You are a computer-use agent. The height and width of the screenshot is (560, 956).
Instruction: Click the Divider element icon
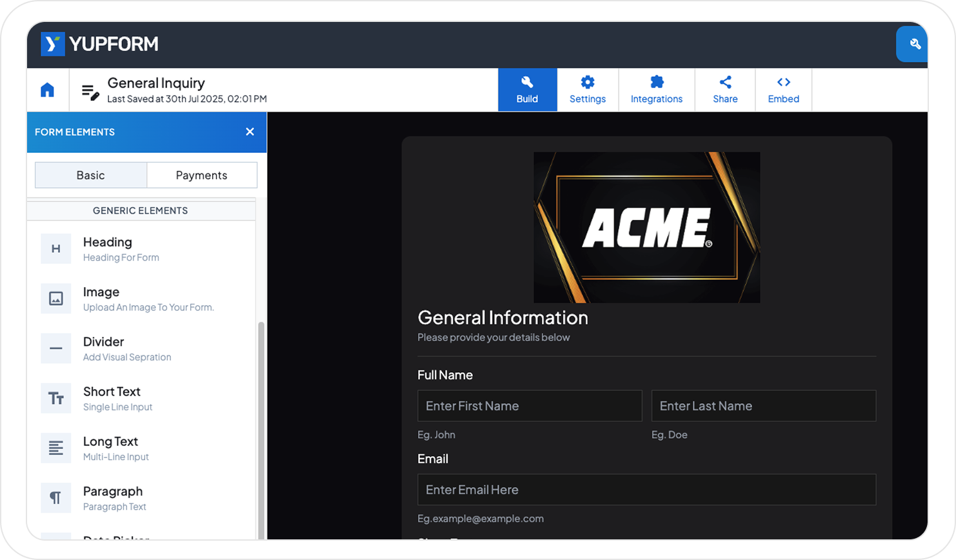tap(56, 348)
